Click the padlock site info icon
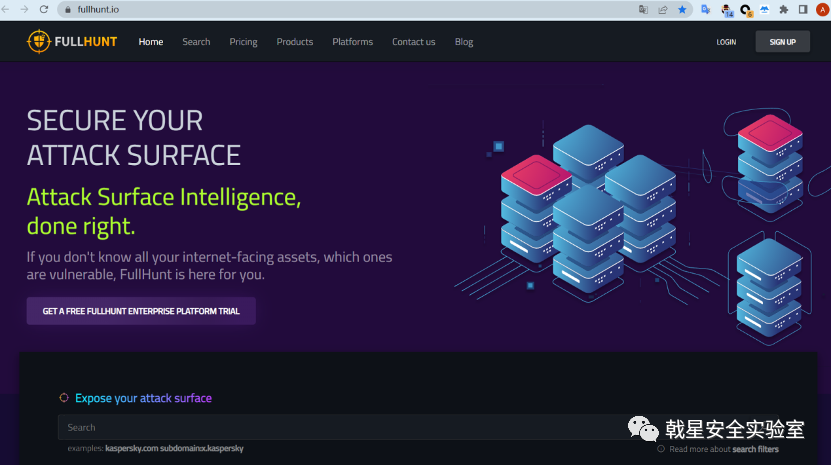Viewport: 832px width, 466px height. pos(68,10)
